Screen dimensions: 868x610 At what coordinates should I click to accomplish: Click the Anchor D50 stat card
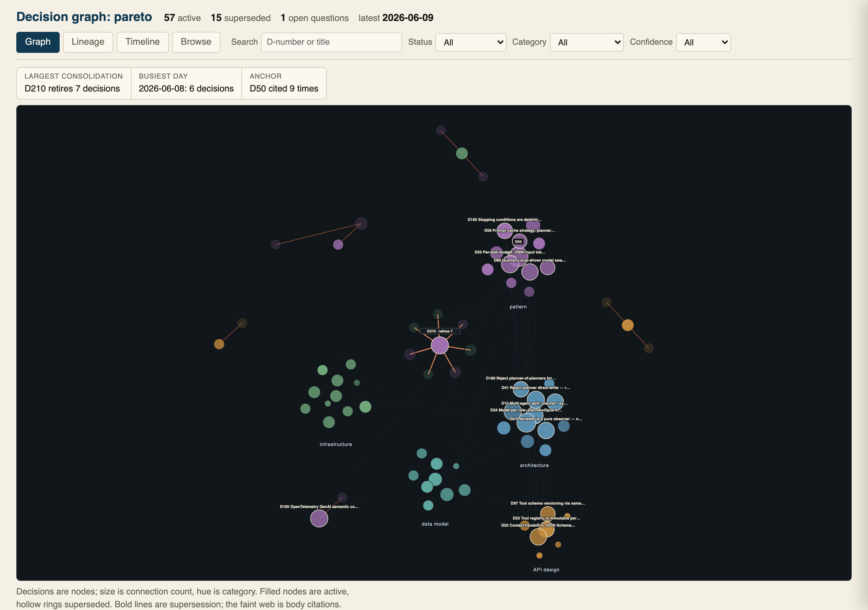284,83
